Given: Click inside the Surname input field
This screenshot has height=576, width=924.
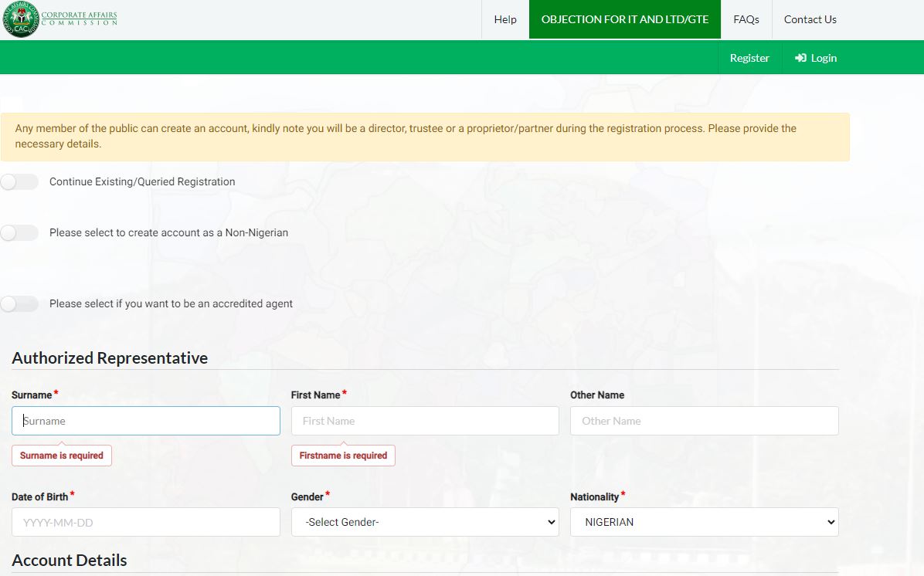Looking at the screenshot, I should pyautogui.click(x=145, y=420).
